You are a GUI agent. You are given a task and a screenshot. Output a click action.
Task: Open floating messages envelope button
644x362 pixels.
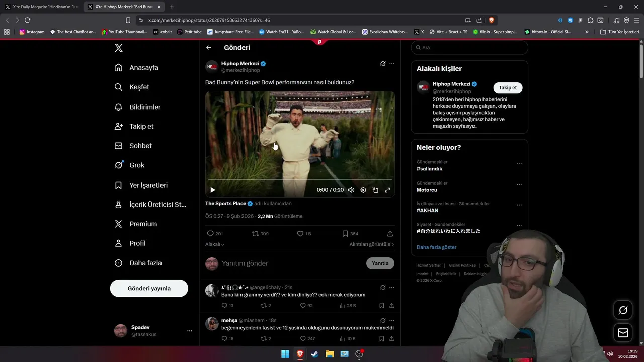pos(623,333)
